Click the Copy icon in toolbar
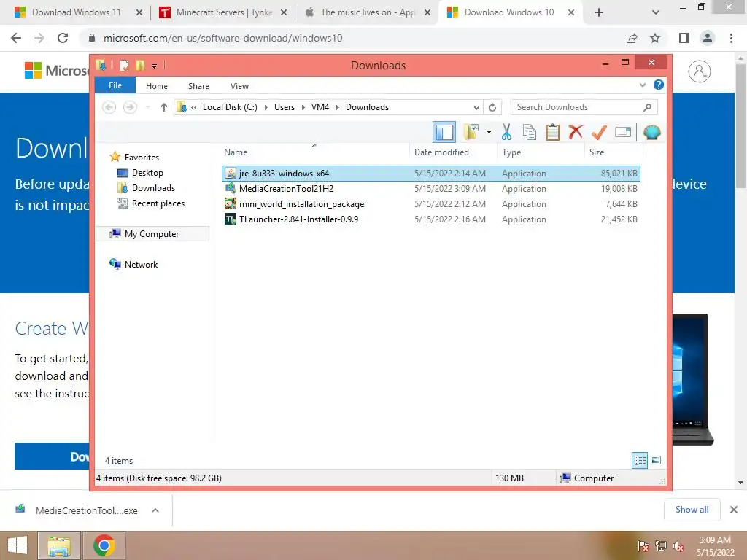The height and width of the screenshot is (560, 747). click(530, 132)
